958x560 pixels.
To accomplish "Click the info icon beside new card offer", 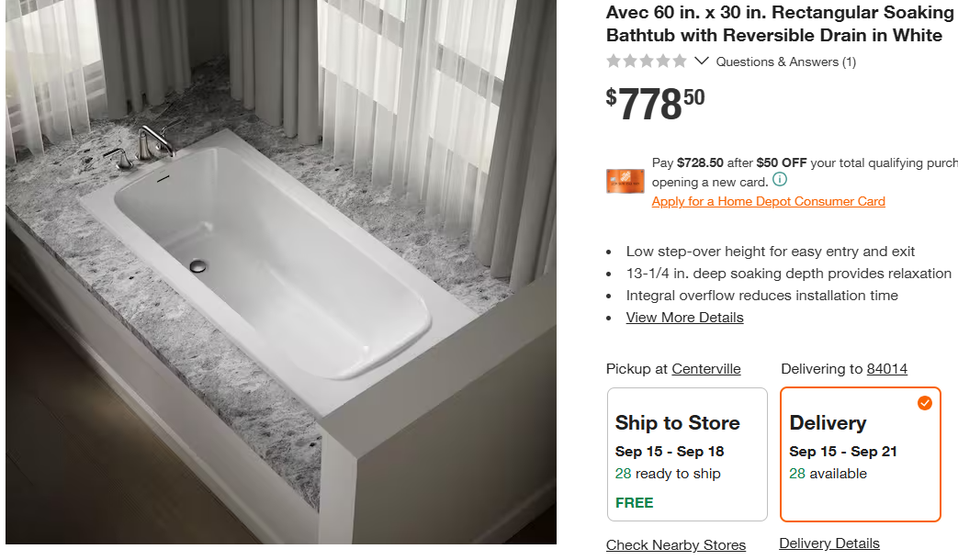I will (x=780, y=180).
